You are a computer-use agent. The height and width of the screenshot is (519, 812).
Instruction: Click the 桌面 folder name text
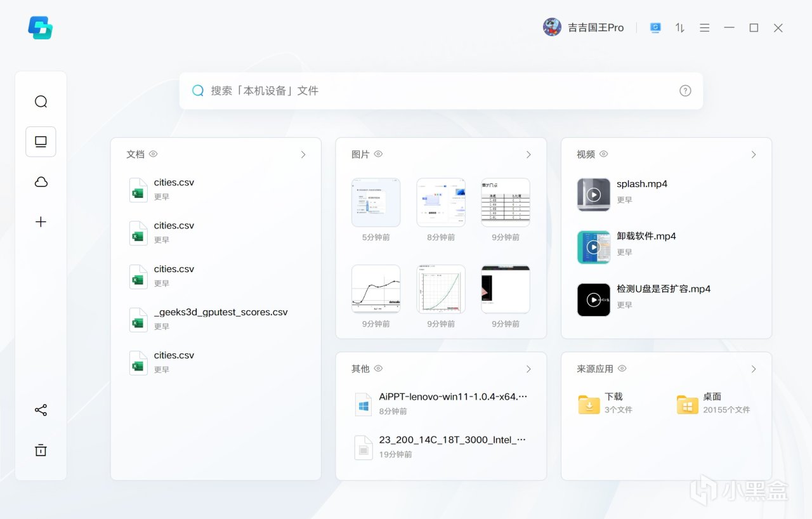point(712,397)
